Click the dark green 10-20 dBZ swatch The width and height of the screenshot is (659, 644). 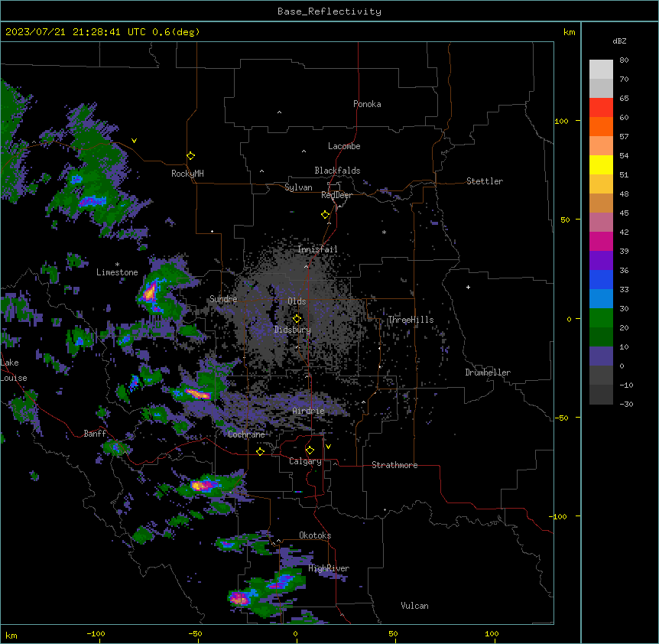point(601,337)
